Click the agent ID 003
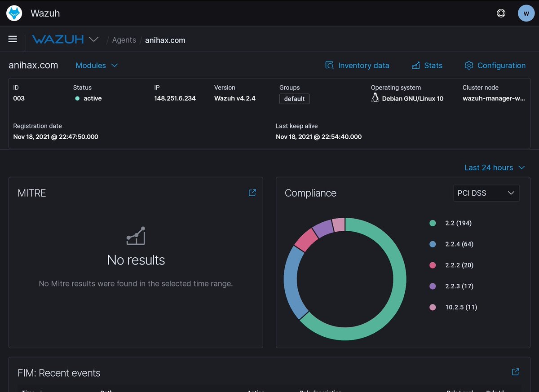 [19, 98]
